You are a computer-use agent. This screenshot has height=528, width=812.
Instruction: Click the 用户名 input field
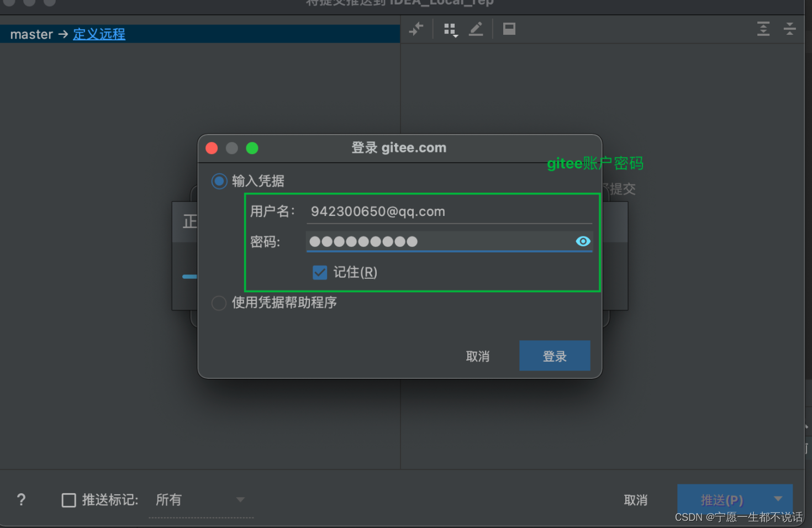point(449,212)
